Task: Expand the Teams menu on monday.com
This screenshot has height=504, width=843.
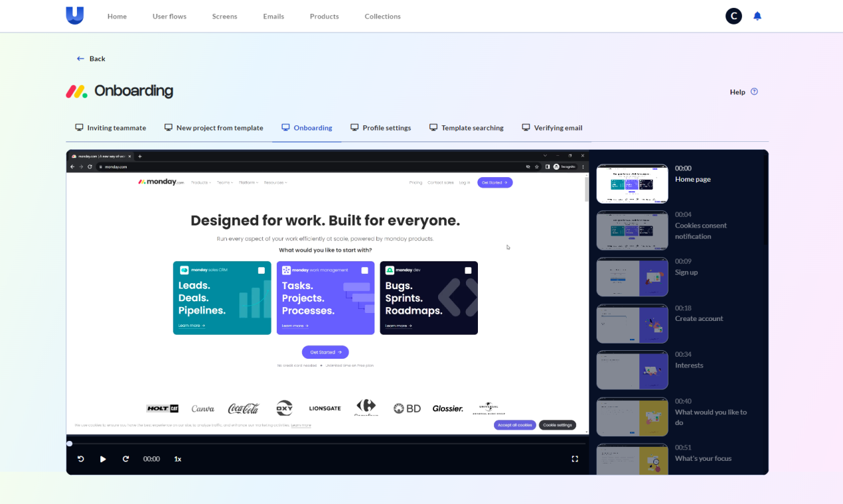Action: (225, 182)
